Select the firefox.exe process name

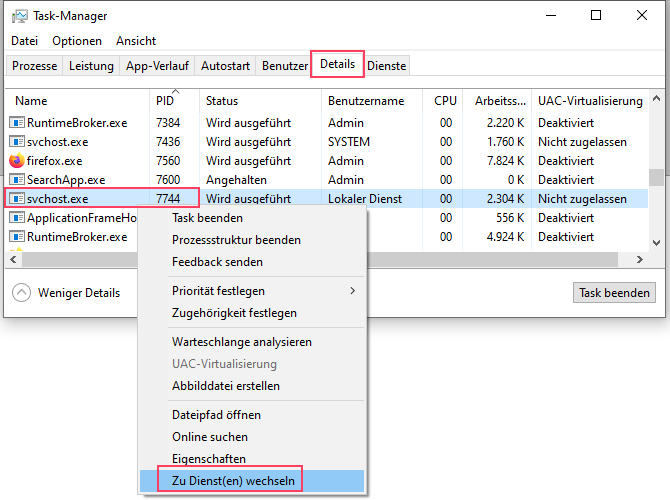pyautogui.click(x=55, y=161)
